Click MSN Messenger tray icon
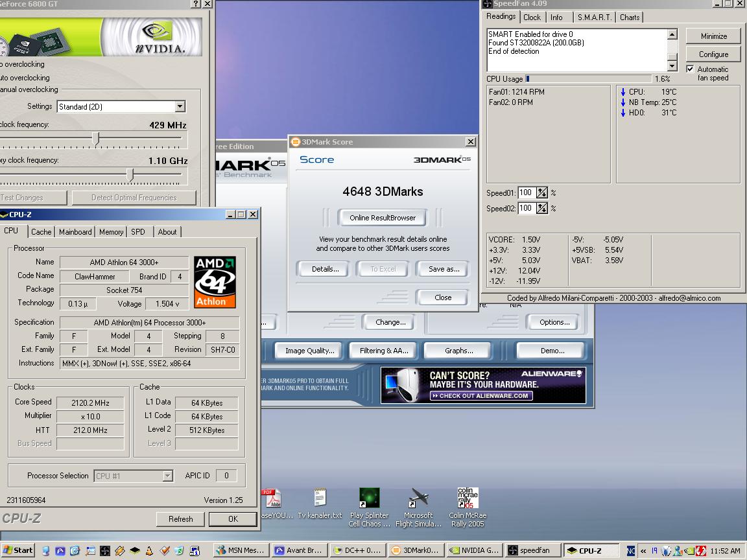 [x=678, y=551]
